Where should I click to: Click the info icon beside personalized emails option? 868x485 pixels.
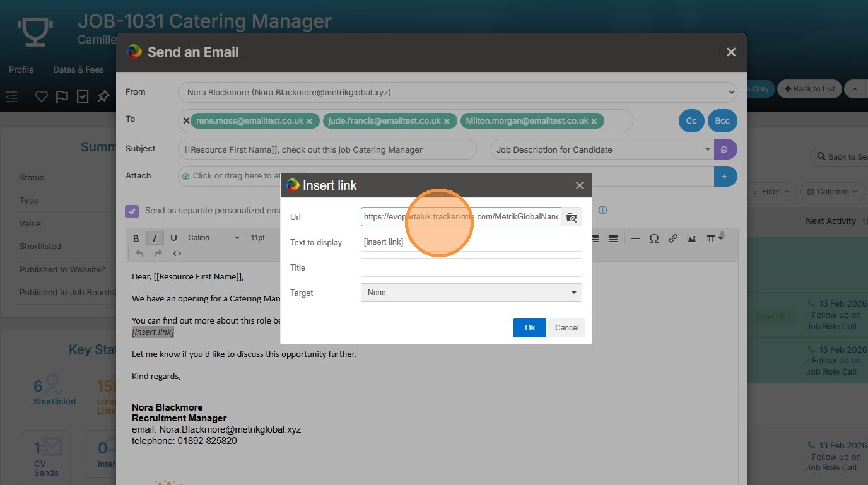coord(602,210)
